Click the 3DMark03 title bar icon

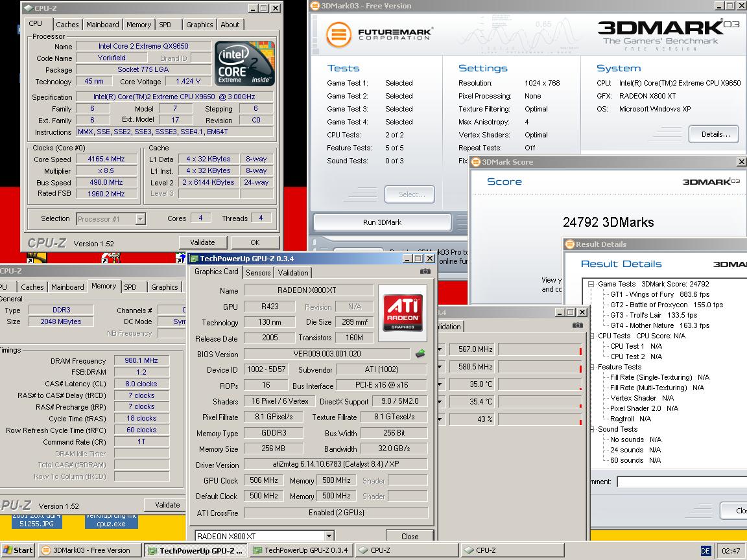[x=314, y=6]
